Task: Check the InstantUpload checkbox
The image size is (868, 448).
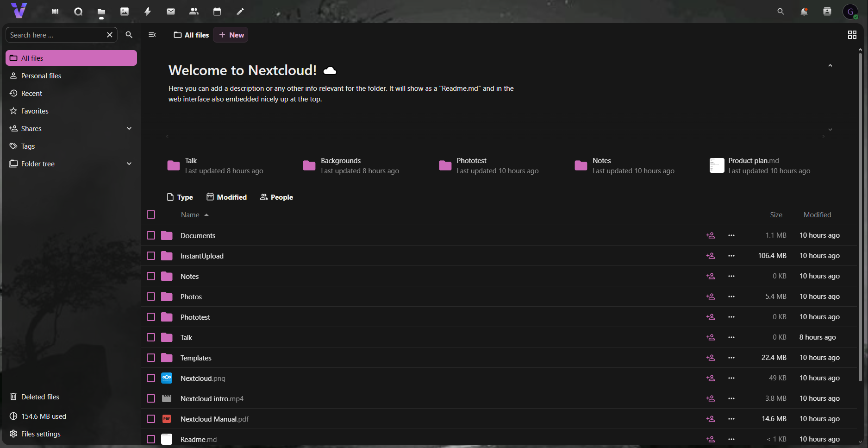Action: [151, 256]
